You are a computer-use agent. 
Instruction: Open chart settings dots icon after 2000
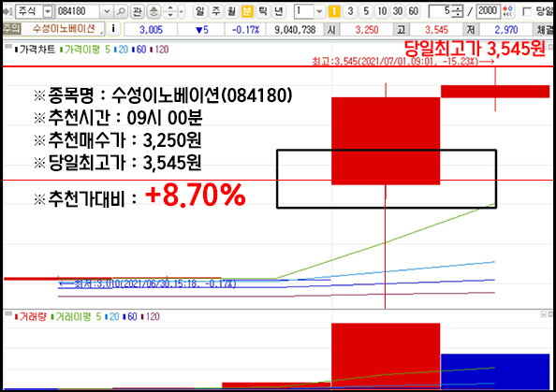[x=508, y=12]
